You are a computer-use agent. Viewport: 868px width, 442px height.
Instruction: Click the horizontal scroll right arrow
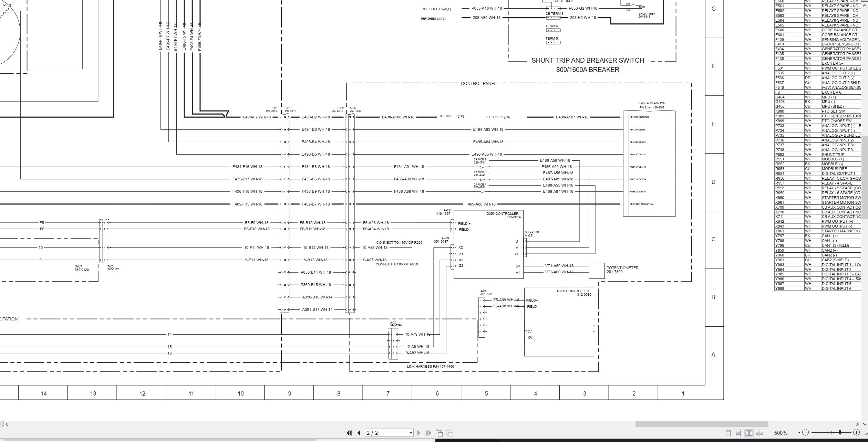point(857,424)
